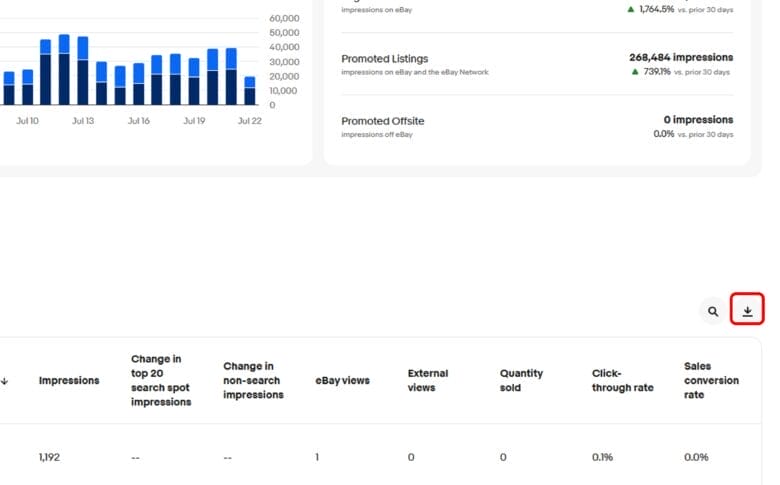780x485 pixels.
Task: Sort by the Quantity sold column
Action: 521,381
